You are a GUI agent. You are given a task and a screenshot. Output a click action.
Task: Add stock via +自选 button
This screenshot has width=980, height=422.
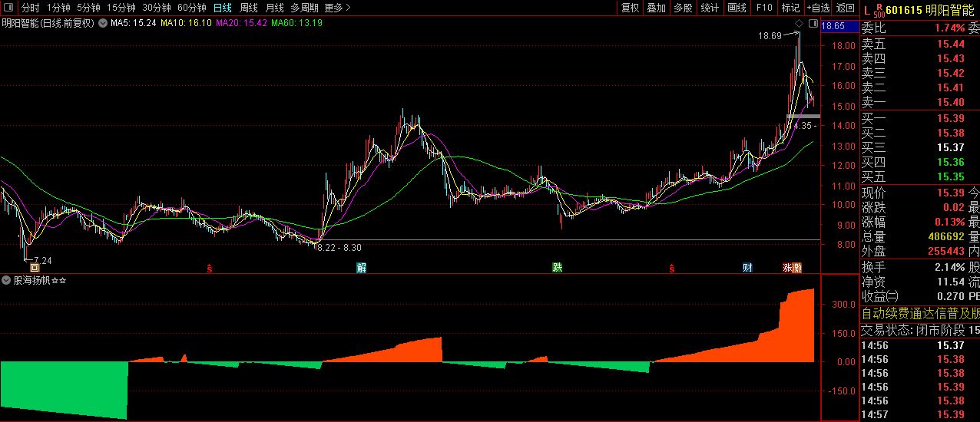pyautogui.click(x=818, y=8)
